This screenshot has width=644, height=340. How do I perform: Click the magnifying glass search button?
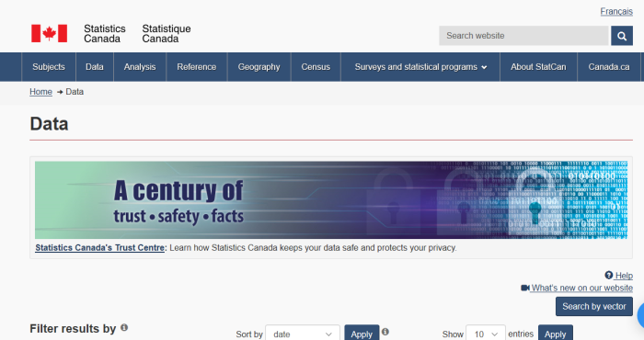[x=621, y=36]
